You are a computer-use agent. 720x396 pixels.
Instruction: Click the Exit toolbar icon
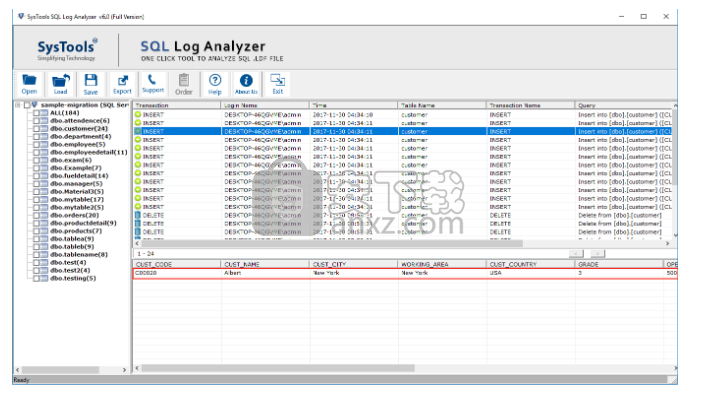point(277,84)
